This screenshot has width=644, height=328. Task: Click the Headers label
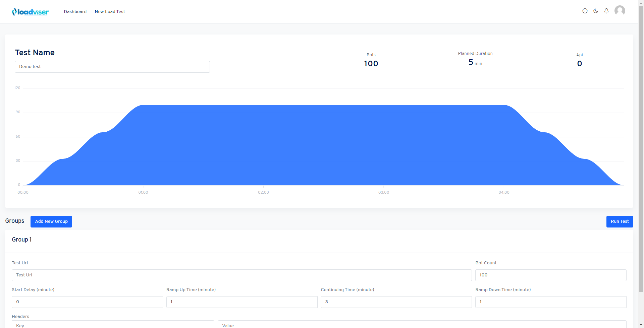point(20,317)
